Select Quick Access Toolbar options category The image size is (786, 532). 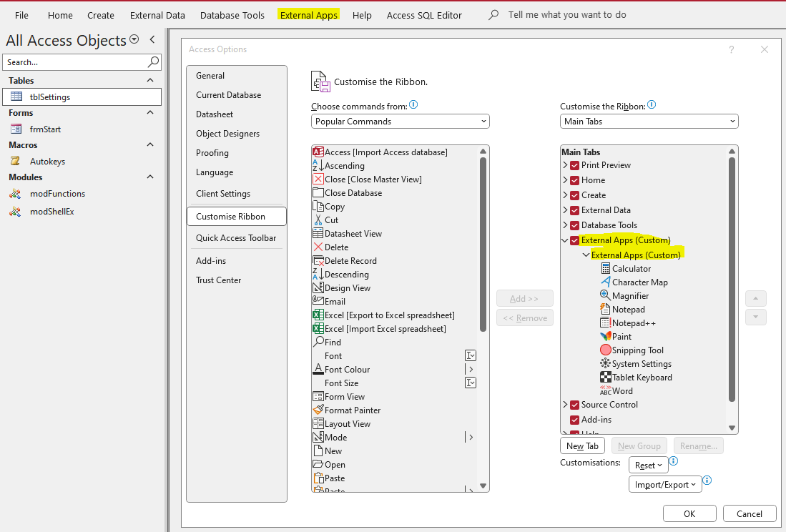[236, 238]
